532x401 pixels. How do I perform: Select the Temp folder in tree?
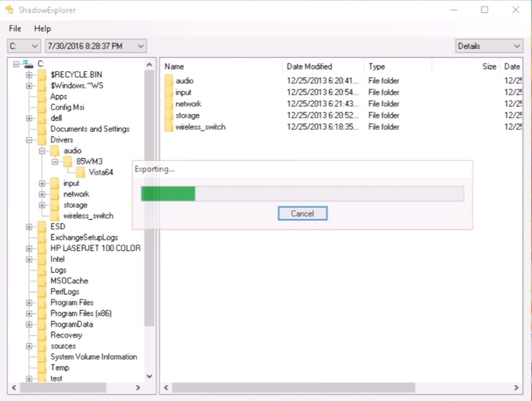[60, 367]
